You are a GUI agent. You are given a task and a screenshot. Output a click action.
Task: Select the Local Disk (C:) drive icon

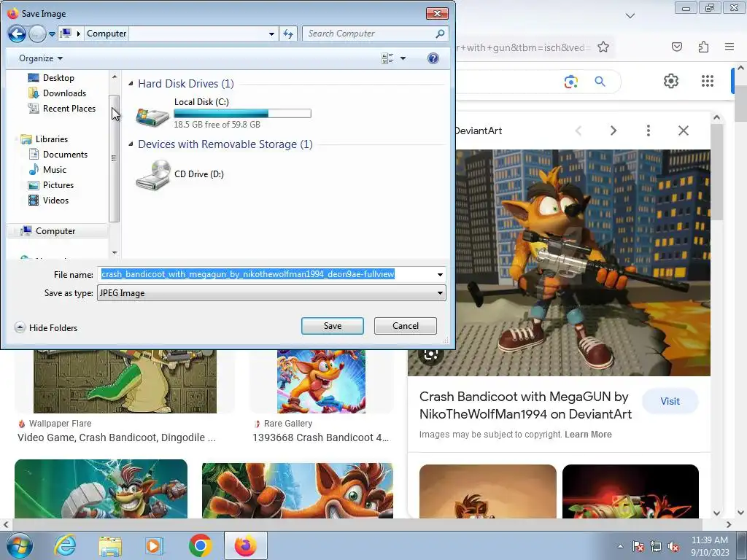click(x=152, y=116)
